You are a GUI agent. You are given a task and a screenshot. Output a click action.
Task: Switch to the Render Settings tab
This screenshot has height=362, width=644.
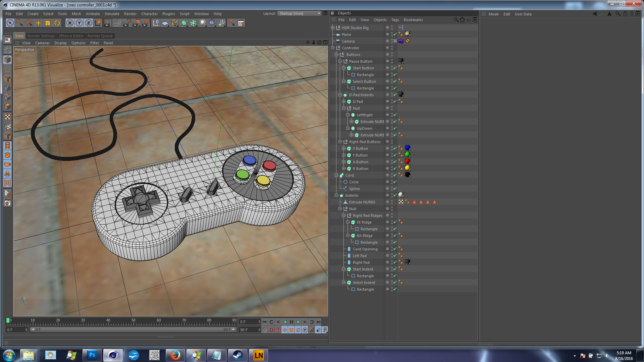pos(41,36)
